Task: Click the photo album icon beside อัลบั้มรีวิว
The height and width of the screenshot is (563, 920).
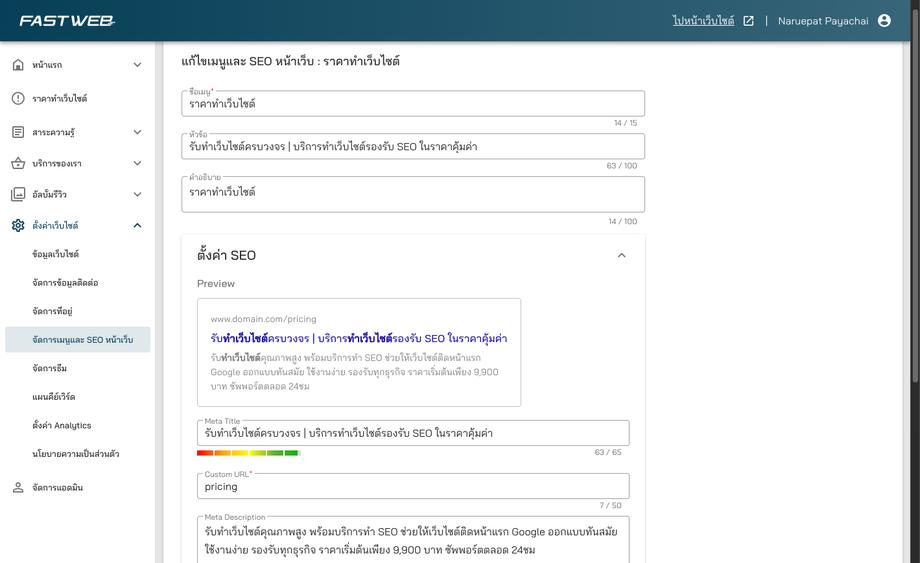Action: pyautogui.click(x=18, y=194)
